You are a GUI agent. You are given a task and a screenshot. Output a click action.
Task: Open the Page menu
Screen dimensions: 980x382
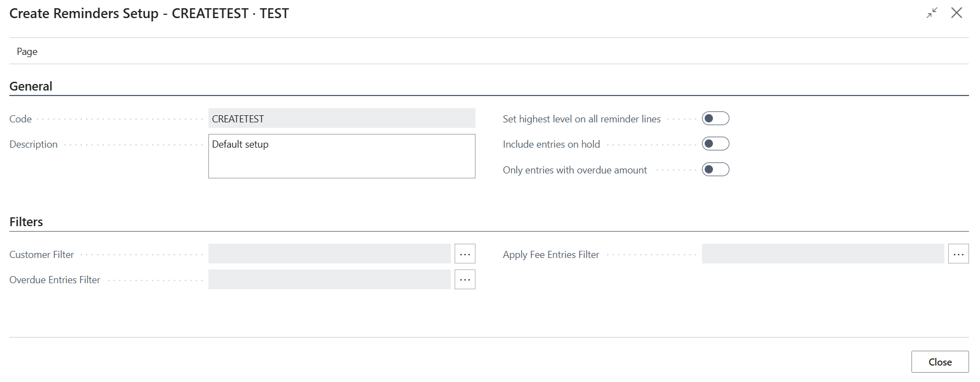(27, 52)
